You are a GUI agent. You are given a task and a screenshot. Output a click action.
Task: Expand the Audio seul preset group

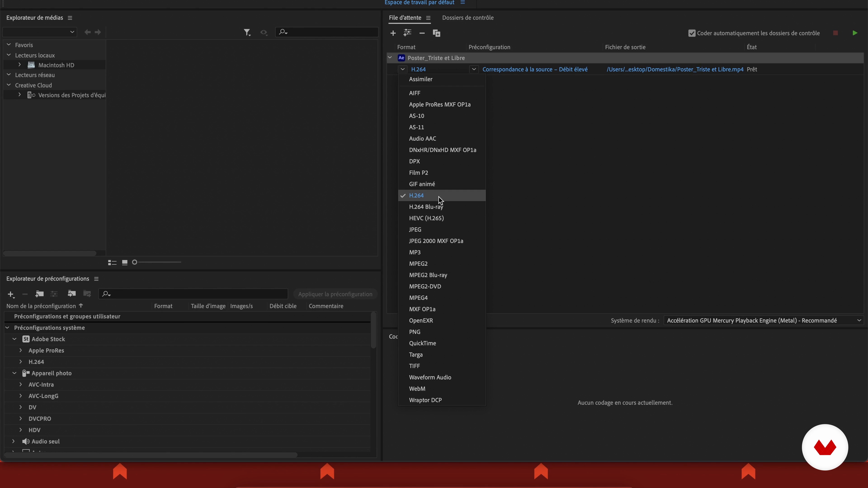(x=14, y=441)
